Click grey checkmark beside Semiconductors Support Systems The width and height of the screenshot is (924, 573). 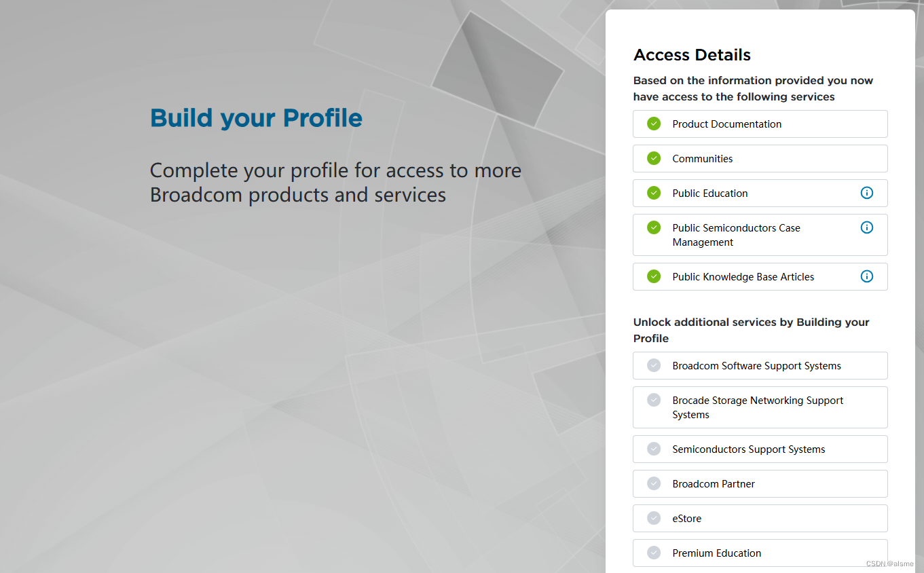(x=654, y=449)
